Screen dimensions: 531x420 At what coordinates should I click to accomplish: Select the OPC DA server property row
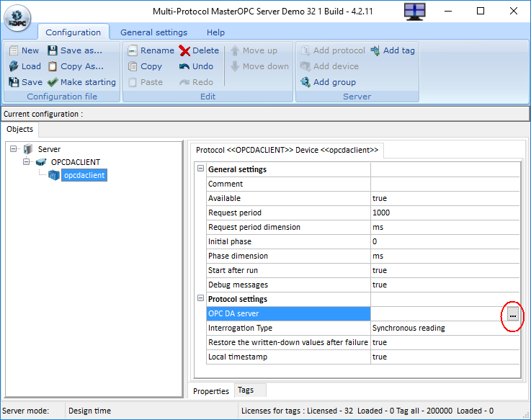pos(288,313)
